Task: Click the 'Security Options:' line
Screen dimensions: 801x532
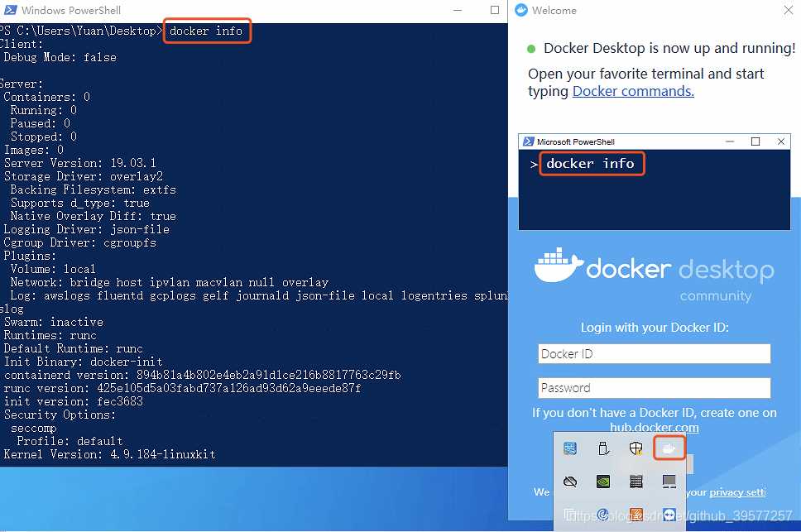Action: [60, 415]
